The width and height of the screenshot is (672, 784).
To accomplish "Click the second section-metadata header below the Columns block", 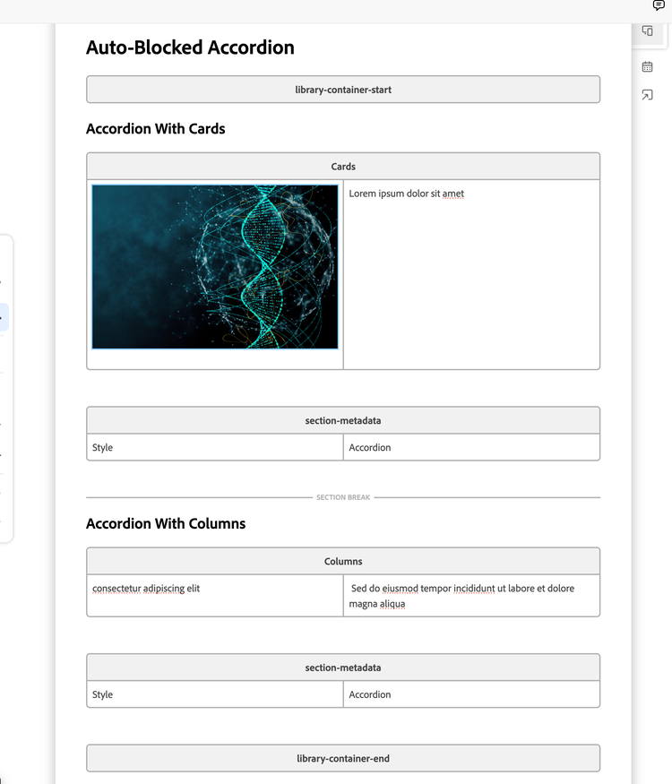I will (x=343, y=668).
